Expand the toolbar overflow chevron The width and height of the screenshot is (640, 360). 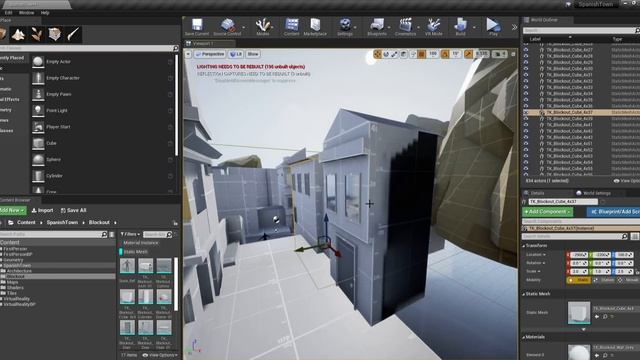tap(514, 27)
